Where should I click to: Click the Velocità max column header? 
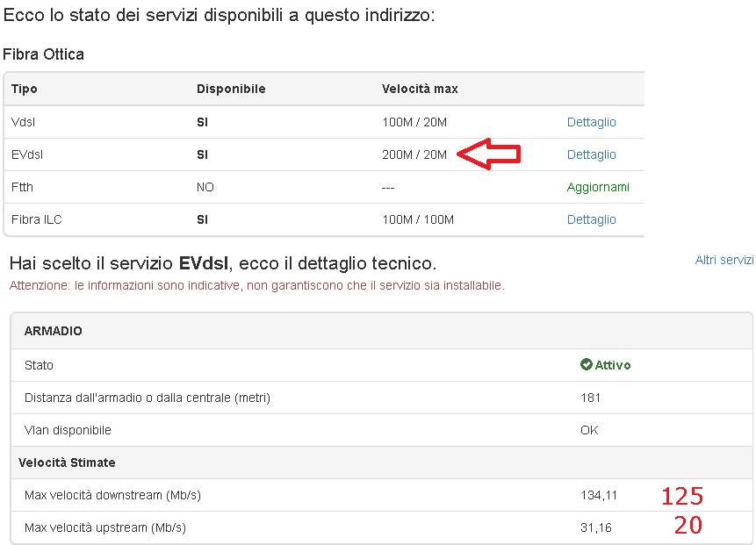tap(420, 90)
